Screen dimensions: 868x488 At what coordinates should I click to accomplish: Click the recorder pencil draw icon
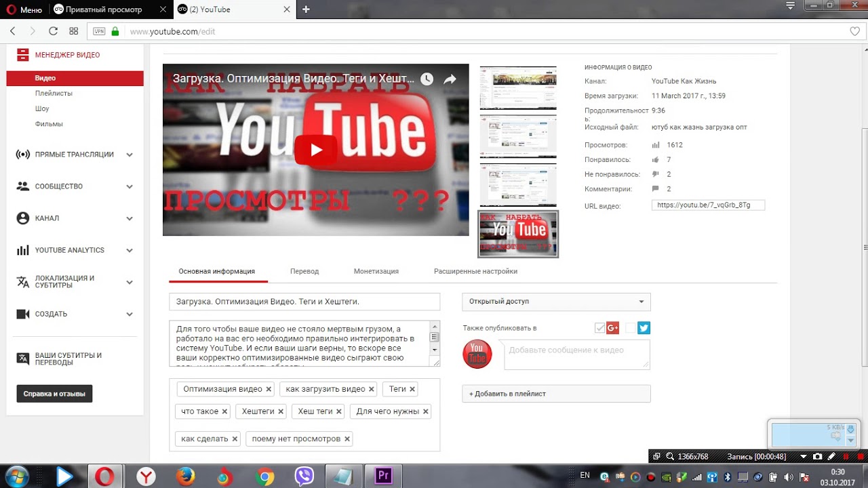coord(831,457)
